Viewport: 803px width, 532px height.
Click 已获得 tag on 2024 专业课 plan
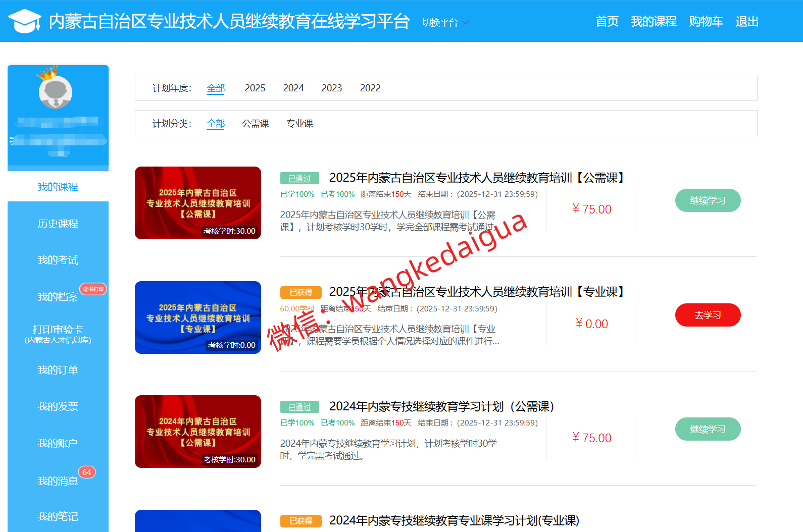coord(301,521)
